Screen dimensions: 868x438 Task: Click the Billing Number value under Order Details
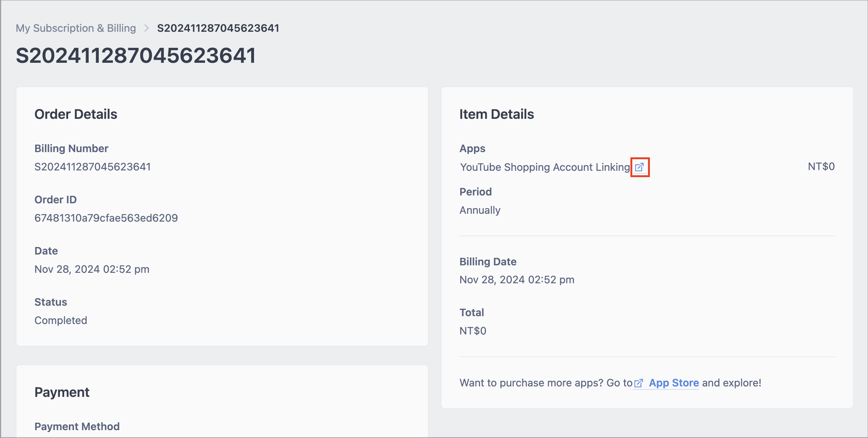(92, 167)
